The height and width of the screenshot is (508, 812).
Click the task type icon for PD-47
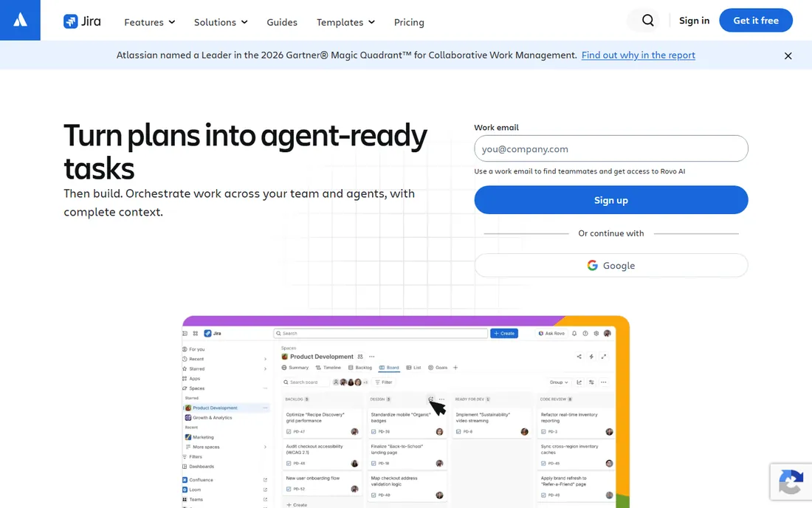(289, 432)
